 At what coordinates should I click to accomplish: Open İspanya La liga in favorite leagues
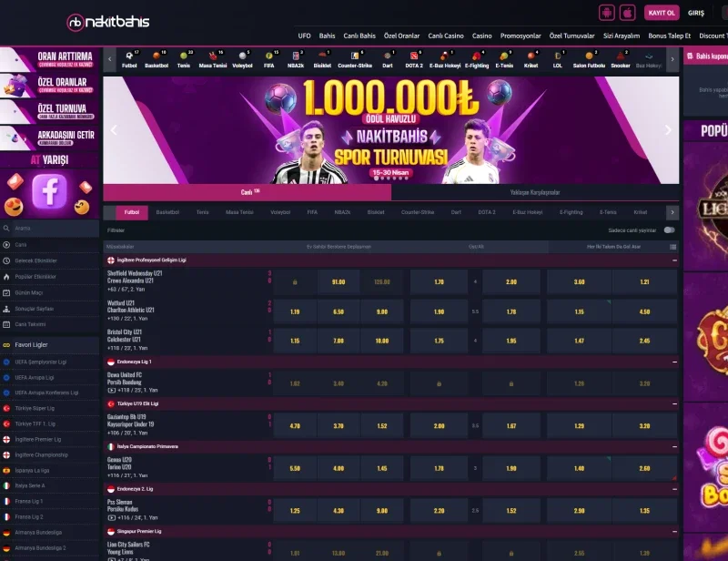(x=32, y=470)
